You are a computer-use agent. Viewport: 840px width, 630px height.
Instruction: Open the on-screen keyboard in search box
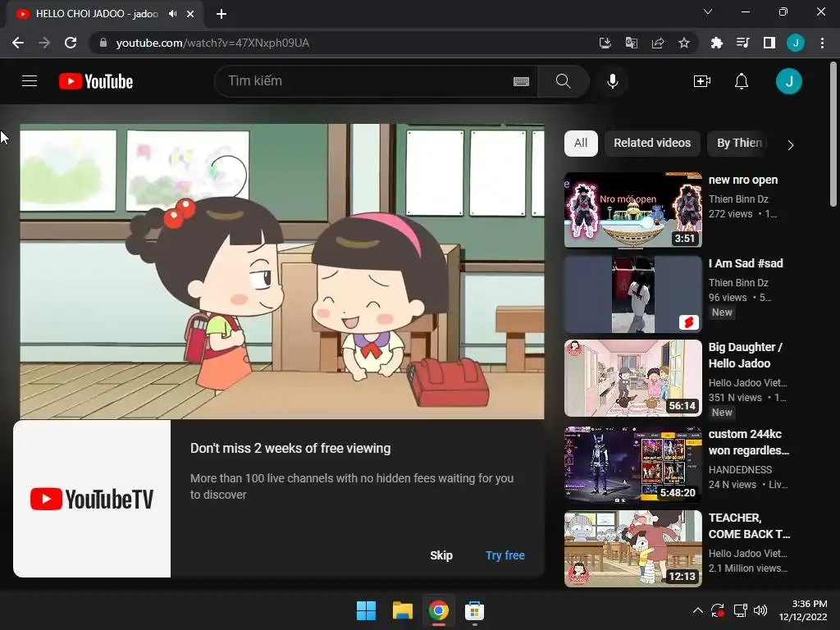(x=521, y=81)
